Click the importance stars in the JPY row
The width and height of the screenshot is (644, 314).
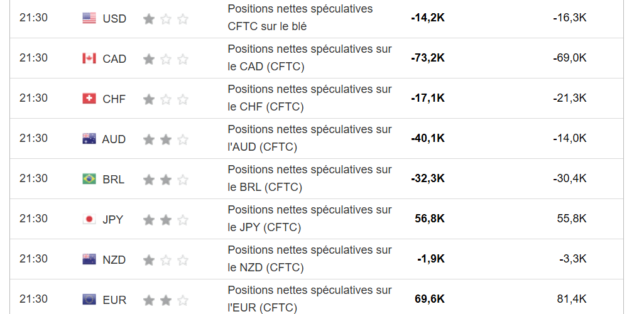166,220
